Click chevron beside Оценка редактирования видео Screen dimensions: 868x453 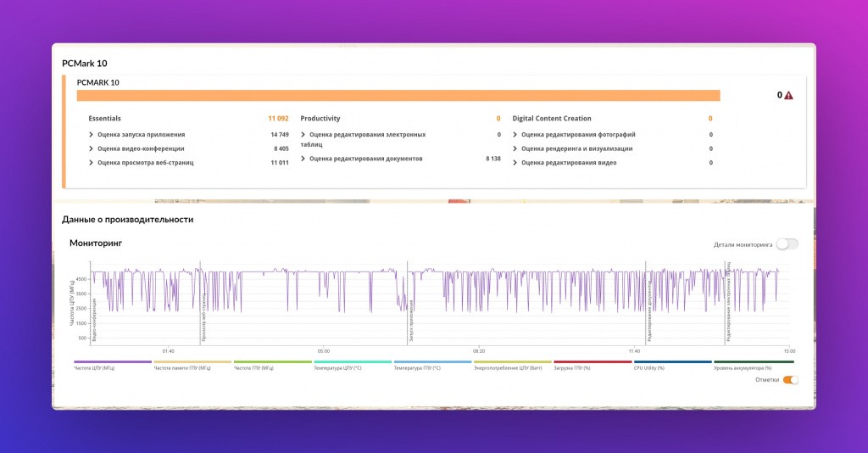515,162
